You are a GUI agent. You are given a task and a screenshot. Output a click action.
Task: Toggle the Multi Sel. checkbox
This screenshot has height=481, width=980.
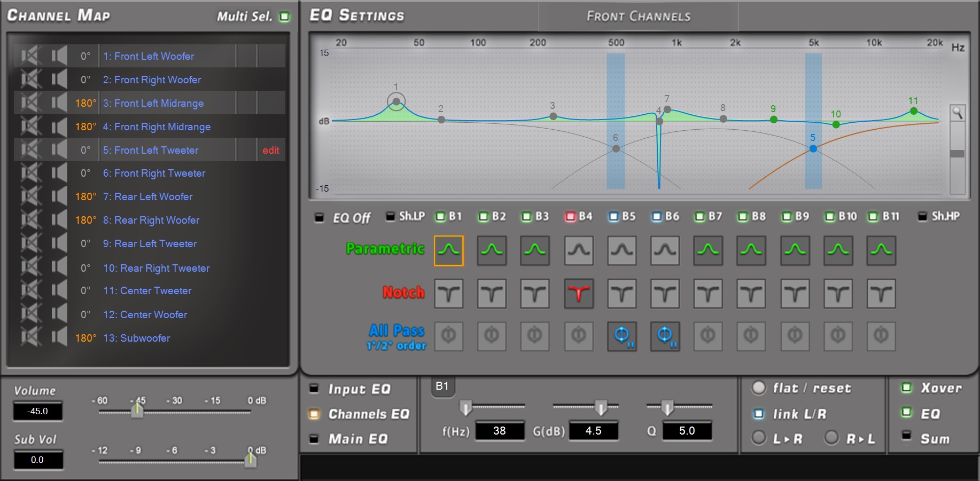285,17
